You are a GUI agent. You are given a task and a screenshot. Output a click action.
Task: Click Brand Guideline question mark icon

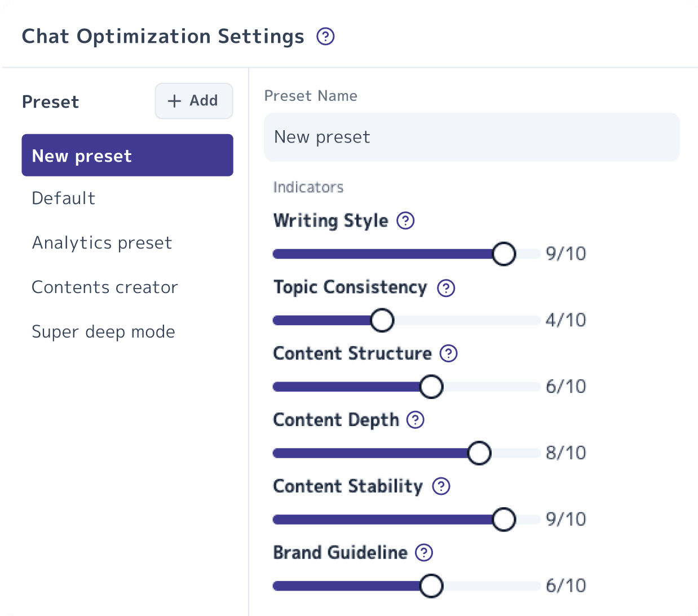coord(424,552)
